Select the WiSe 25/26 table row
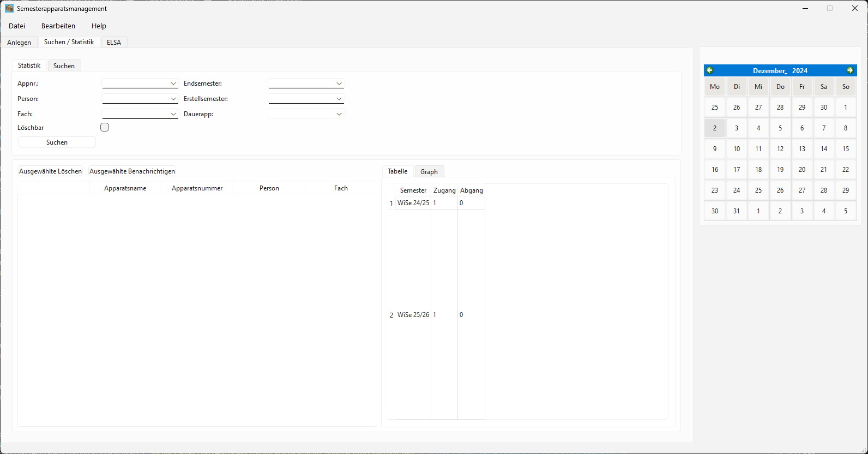Image resolution: width=868 pixels, height=454 pixels. [413, 315]
